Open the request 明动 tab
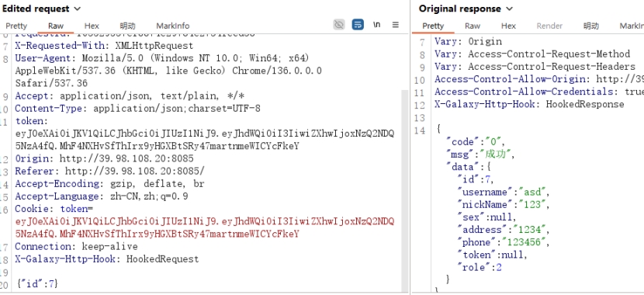Viewport: 644px width, 295px height. [128, 26]
